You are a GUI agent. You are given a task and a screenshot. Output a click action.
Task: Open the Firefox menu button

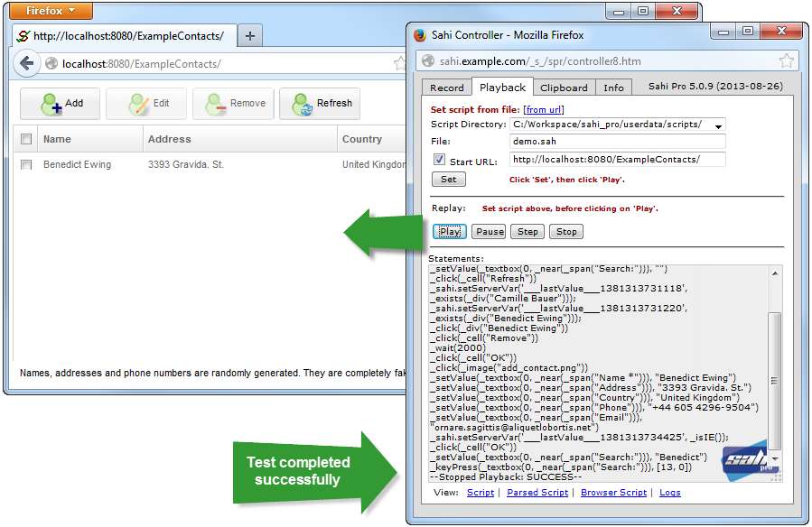pyautogui.click(x=51, y=10)
